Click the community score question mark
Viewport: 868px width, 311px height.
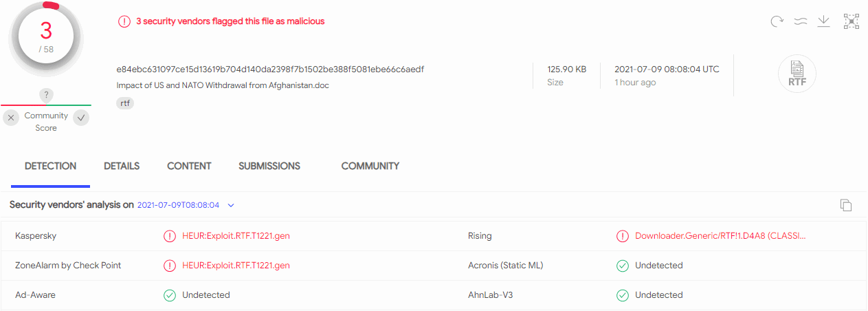46,95
